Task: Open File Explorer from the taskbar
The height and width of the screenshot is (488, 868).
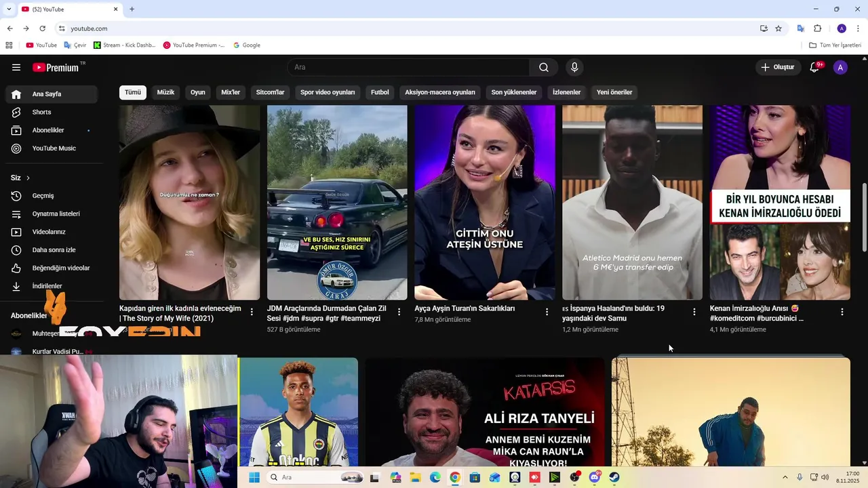Action: click(x=415, y=477)
